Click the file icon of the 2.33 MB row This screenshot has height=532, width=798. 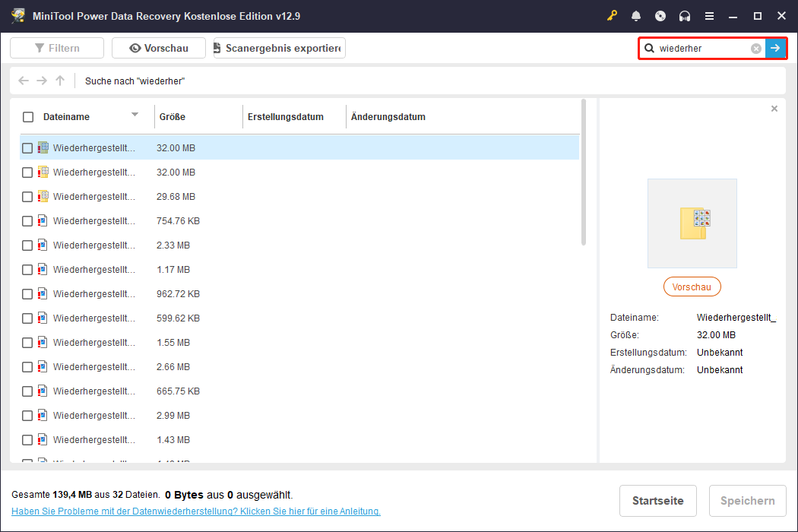[x=43, y=245]
